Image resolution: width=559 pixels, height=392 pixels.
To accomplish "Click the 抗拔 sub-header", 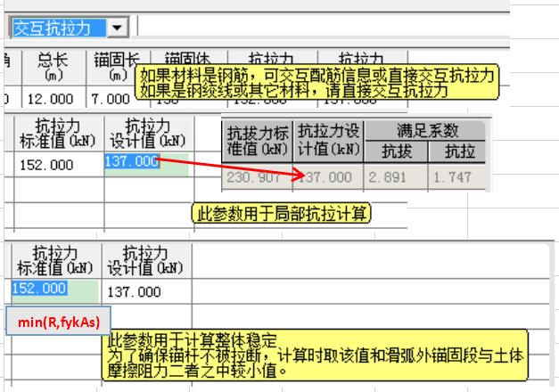I will tap(396, 151).
